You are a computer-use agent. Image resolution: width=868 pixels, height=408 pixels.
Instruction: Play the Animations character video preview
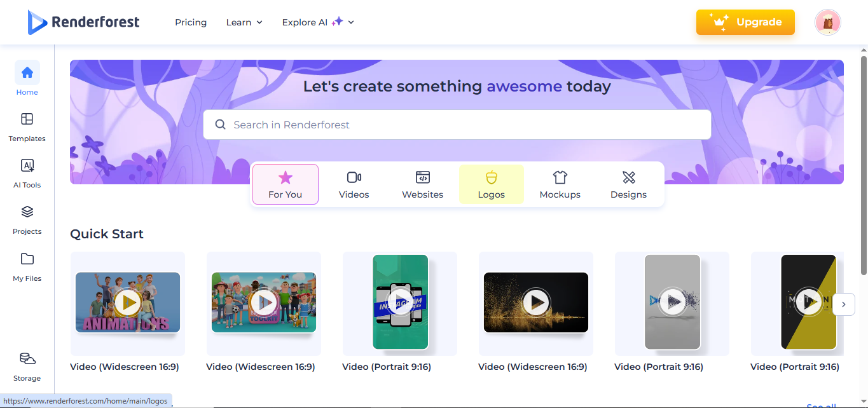(x=128, y=303)
